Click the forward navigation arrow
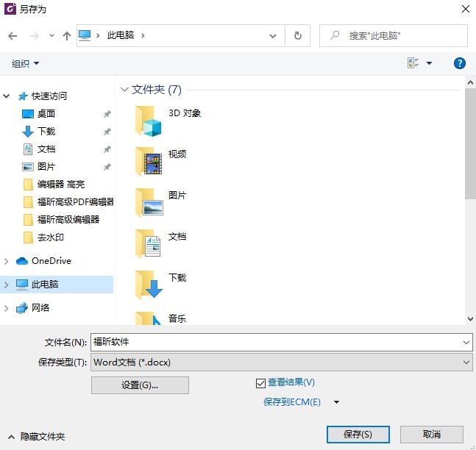 35,36
